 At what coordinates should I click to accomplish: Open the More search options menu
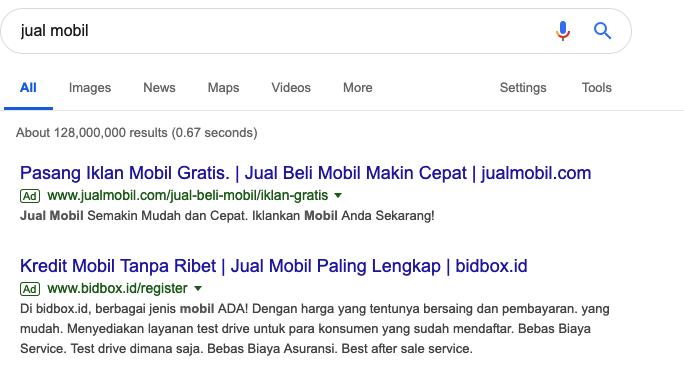[358, 88]
